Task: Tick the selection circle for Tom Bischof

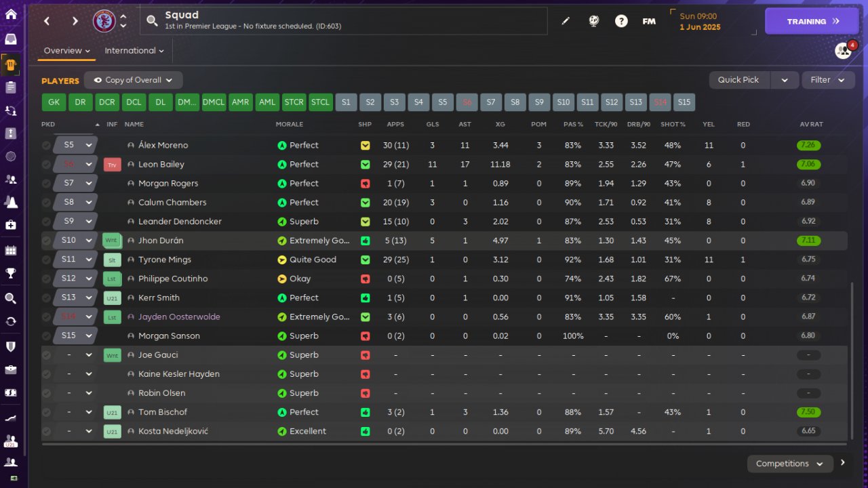Action: point(46,412)
